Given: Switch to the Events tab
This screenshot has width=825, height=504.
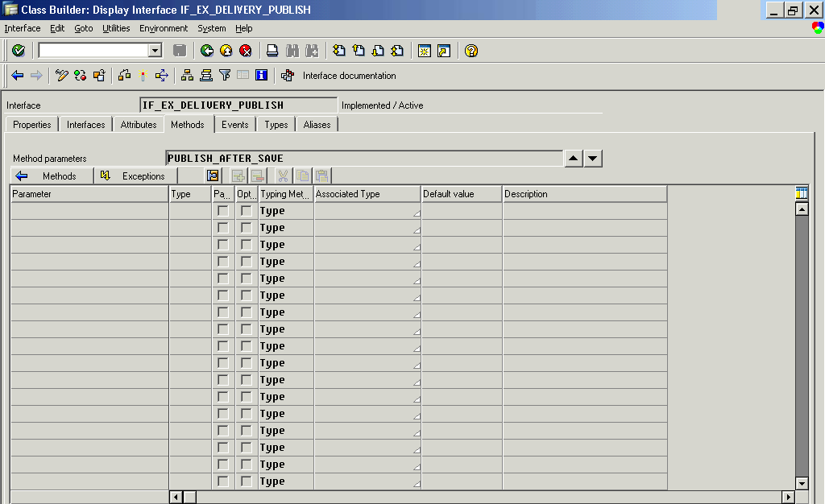Looking at the screenshot, I should pos(234,125).
